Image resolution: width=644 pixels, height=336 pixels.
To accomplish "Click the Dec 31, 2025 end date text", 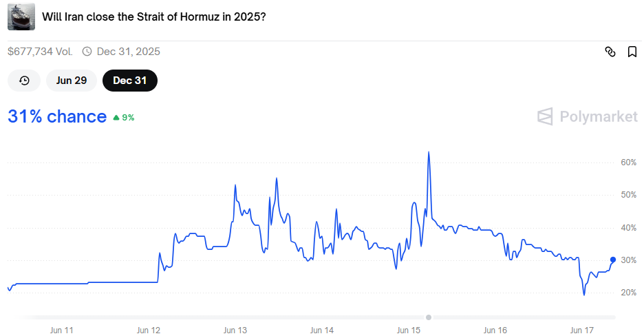I will click(x=129, y=51).
